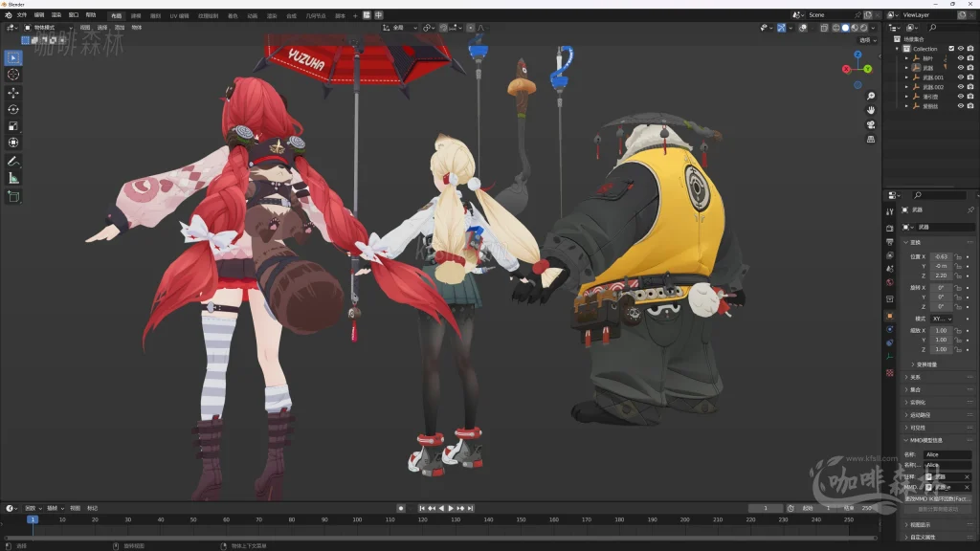This screenshot has height=551, width=980.
Task: Open the 选项 options dropdown
Action: tap(867, 40)
